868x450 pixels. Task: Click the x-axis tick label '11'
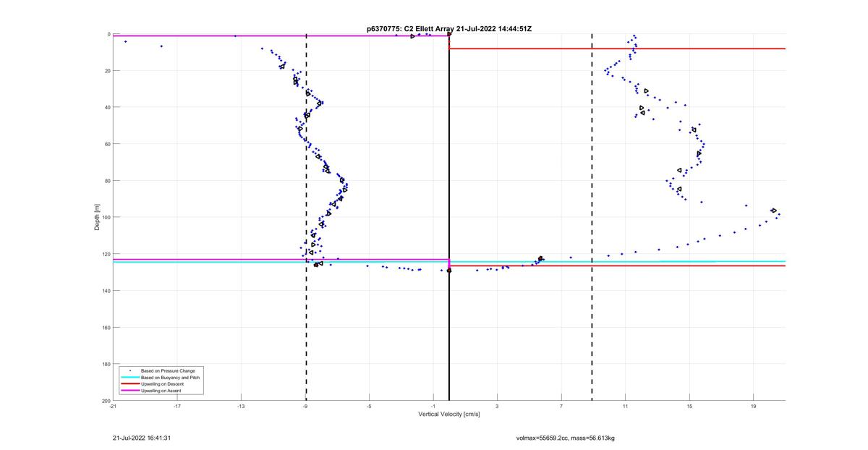(625, 406)
